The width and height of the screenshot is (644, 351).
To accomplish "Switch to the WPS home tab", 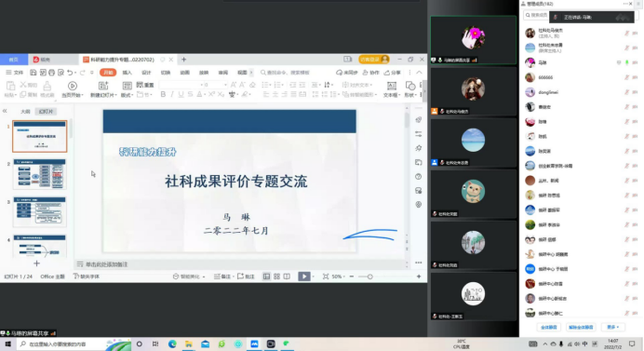I will [x=14, y=60].
